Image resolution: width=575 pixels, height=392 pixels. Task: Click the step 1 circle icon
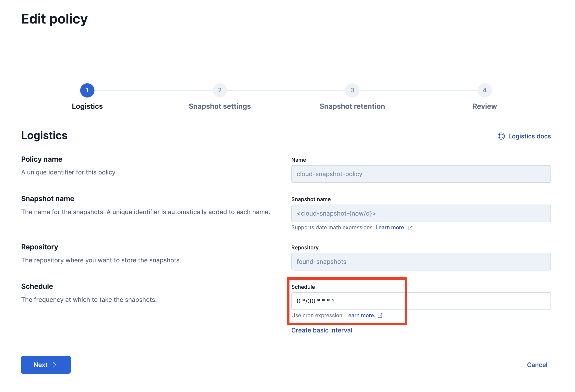tap(87, 90)
